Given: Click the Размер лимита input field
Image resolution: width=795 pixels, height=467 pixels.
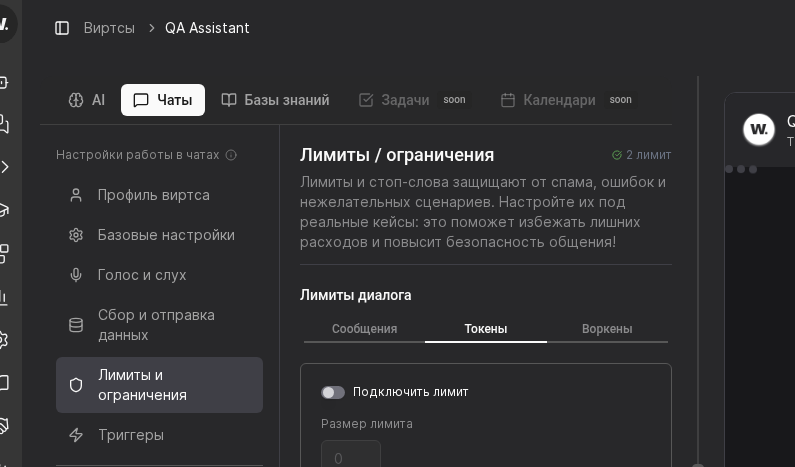Looking at the screenshot, I should pos(351,456).
